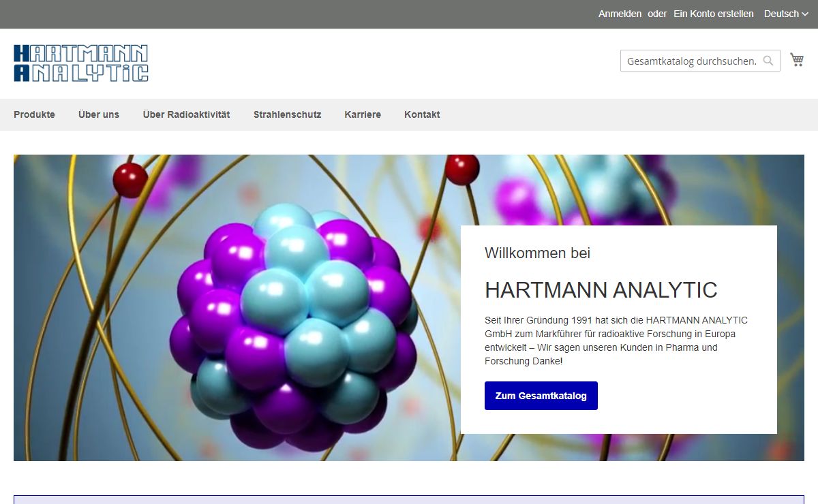Open the Karriere menu item
Image resolution: width=818 pixels, height=504 pixels.
click(363, 114)
